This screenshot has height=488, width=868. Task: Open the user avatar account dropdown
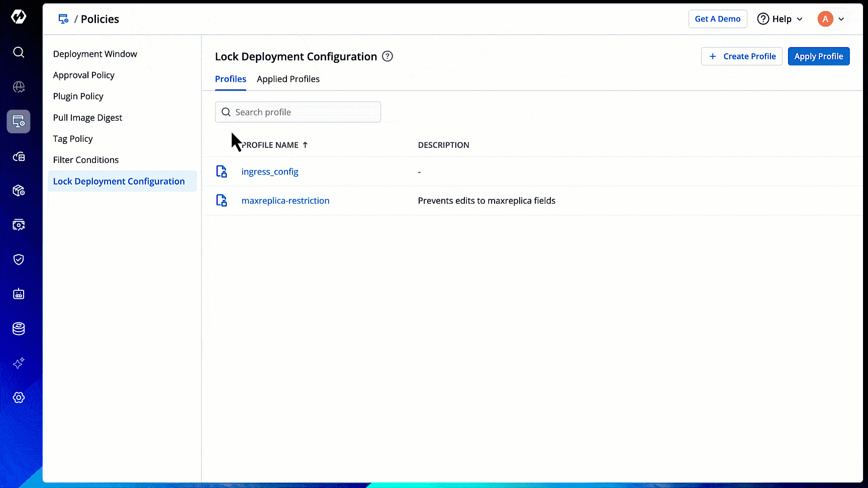831,19
